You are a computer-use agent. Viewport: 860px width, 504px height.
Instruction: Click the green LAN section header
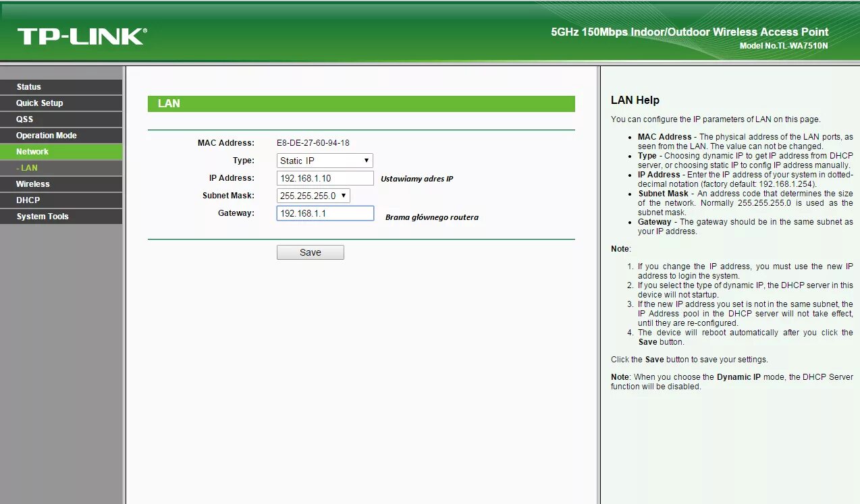click(x=361, y=104)
